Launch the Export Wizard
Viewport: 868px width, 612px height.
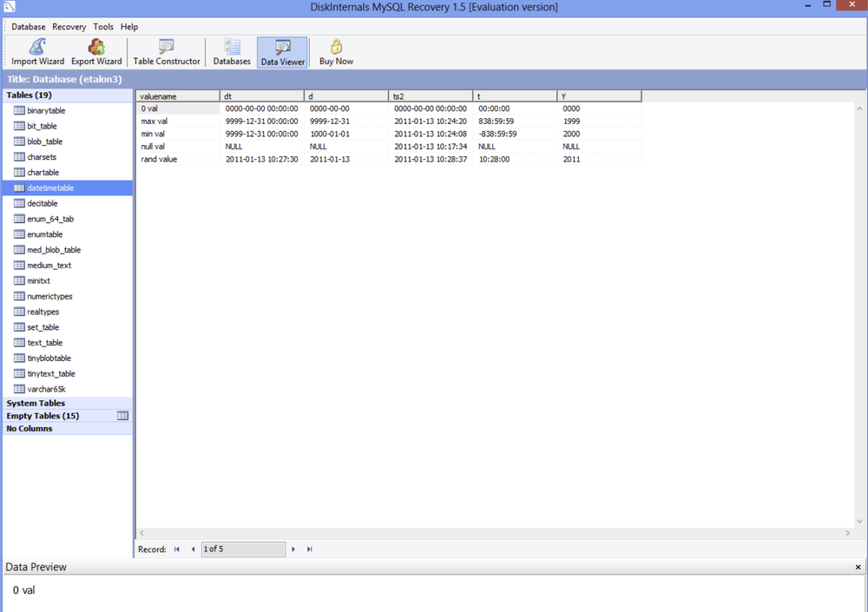click(x=96, y=52)
